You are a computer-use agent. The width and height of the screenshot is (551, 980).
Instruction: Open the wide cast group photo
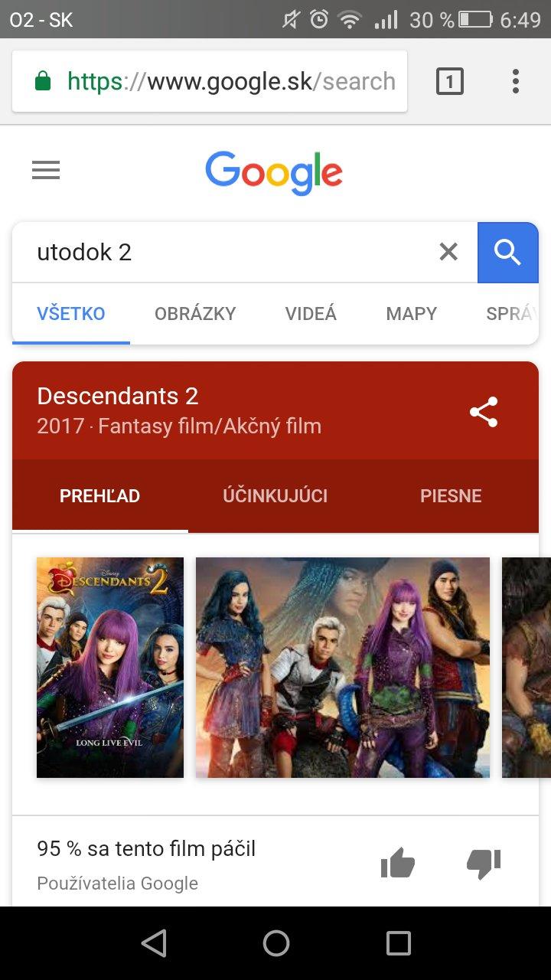click(x=343, y=668)
